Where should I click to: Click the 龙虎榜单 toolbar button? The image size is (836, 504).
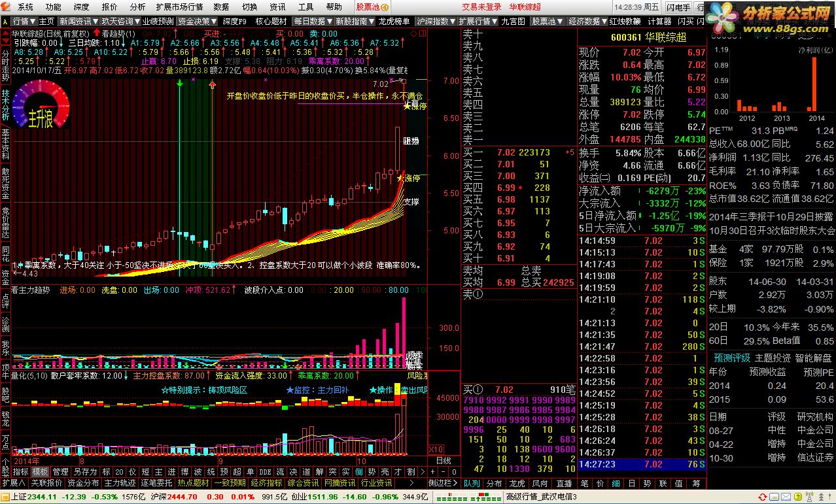(x=394, y=21)
